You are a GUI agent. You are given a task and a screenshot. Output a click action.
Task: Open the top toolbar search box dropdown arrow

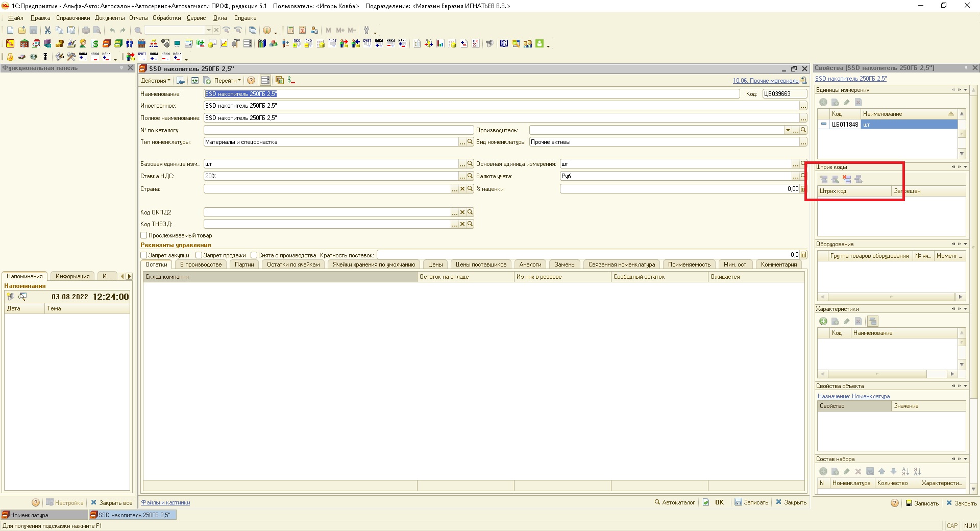(208, 30)
